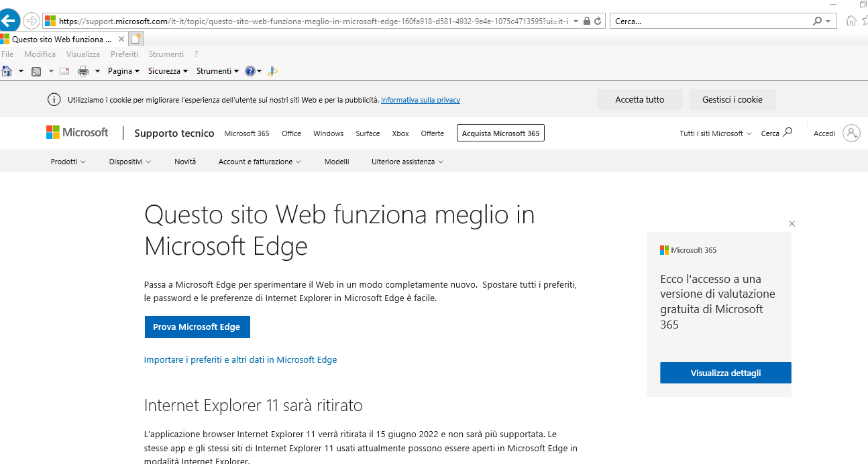
Task: Open the Windows header link
Action: coord(328,133)
